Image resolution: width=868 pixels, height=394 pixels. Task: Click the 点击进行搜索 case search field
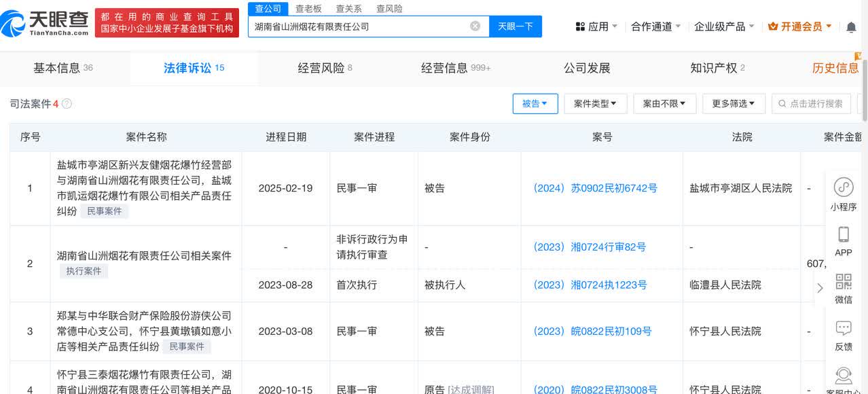point(811,104)
